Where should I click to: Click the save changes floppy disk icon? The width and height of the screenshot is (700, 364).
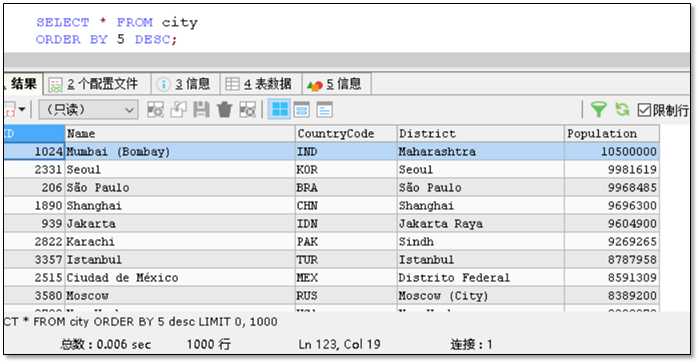tap(201, 109)
